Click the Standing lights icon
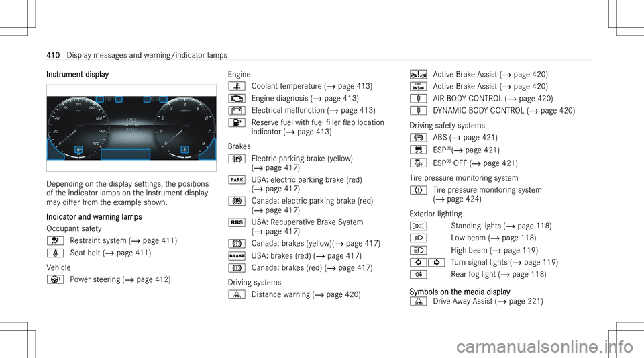644x358 pixels. click(418, 226)
